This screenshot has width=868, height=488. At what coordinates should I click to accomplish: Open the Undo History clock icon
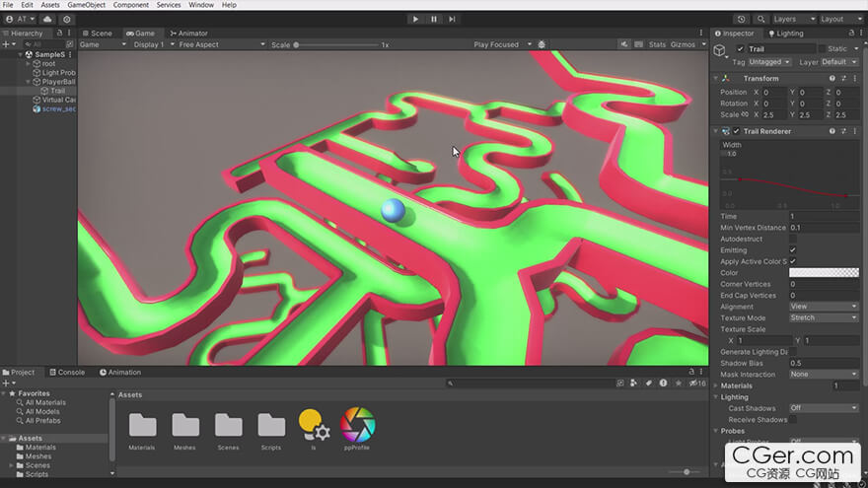coord(741,19)
